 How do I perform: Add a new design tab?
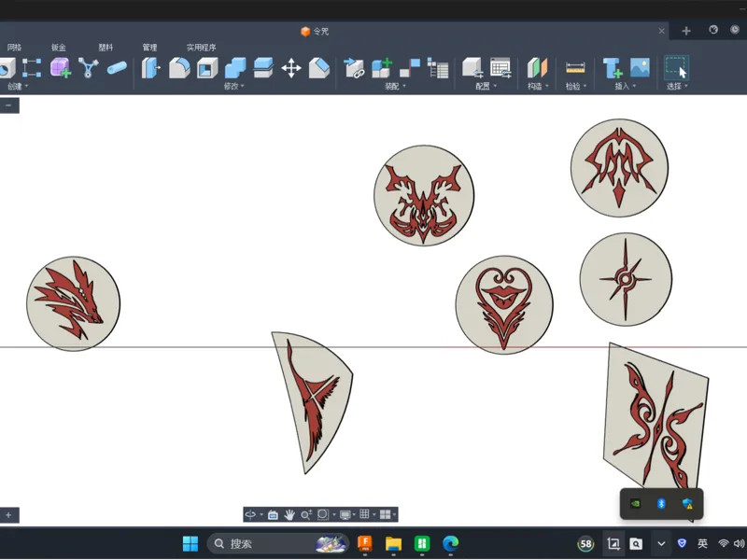pyautogui.click(x=686, y=31)
